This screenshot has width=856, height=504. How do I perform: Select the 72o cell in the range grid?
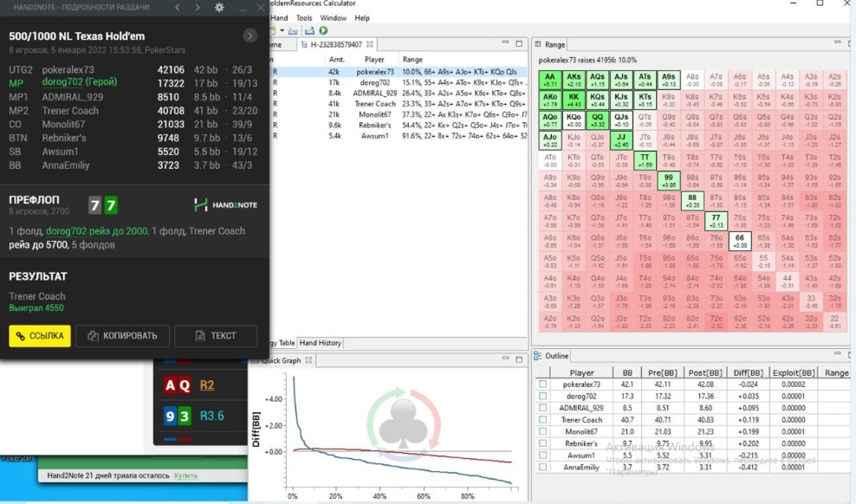click(x=717, y=322)
